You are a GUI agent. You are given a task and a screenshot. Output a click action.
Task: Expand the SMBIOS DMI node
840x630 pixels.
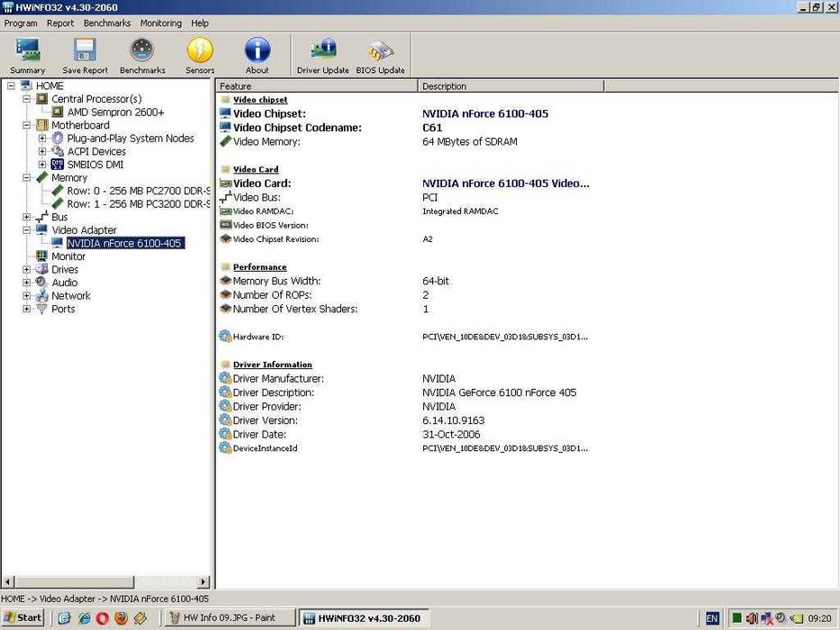(x=41, y=165)
